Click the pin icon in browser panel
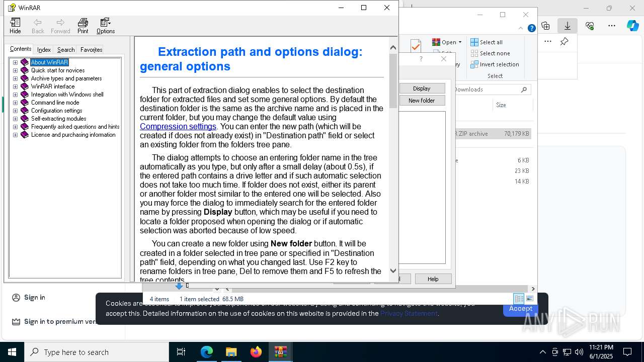Viewport: 644px width, 362px height. pos(565,42)
